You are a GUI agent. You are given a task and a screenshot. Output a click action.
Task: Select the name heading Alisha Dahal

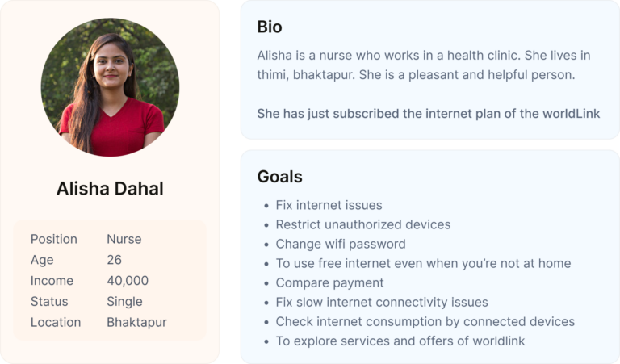click(x=110, y=189)
